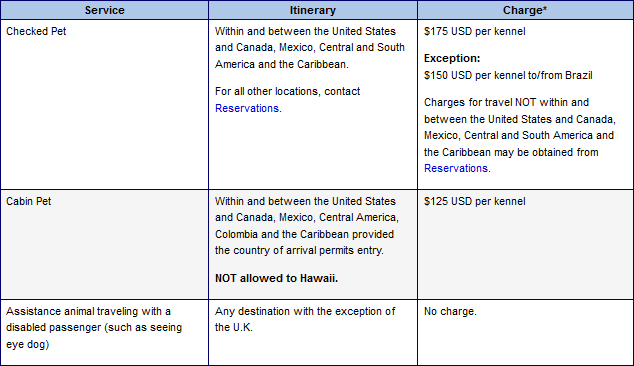634x366 pixels.
Task: Click the Any destination except U.K. text
Action: click(305, 319)
